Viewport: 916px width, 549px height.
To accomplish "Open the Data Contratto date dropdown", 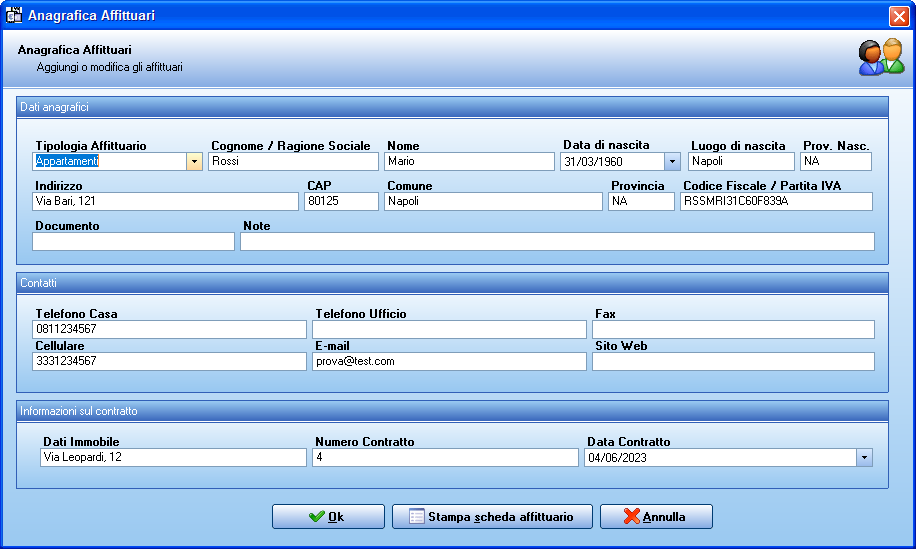I will pos(865,458).
